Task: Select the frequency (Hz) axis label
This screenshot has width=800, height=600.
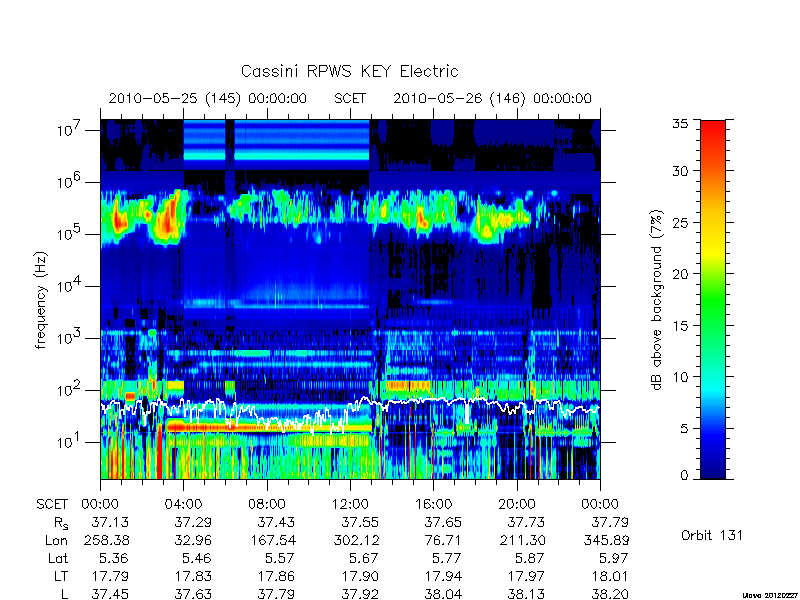Action: click(x=41, y=301)
